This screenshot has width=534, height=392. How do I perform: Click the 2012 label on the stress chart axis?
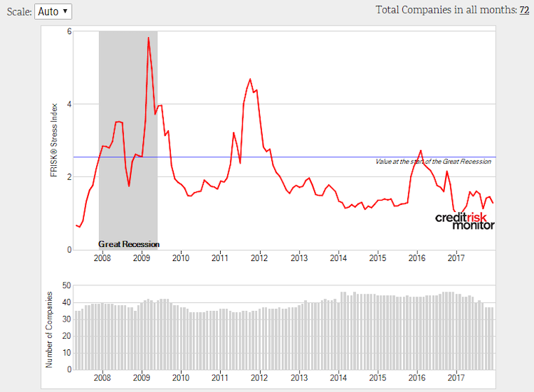click(259, 258)
